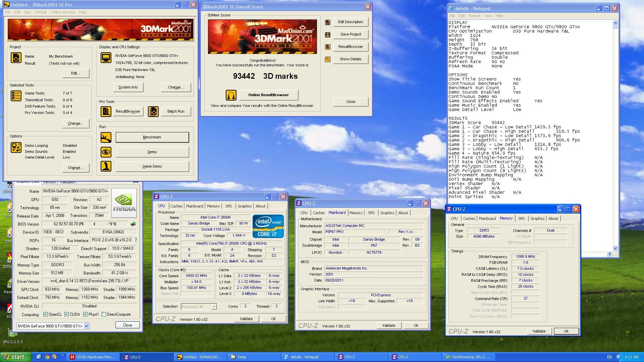The image size is (644, 362).
Task: Click the Display and CPU Settings monitor icon
Action: 106,58
